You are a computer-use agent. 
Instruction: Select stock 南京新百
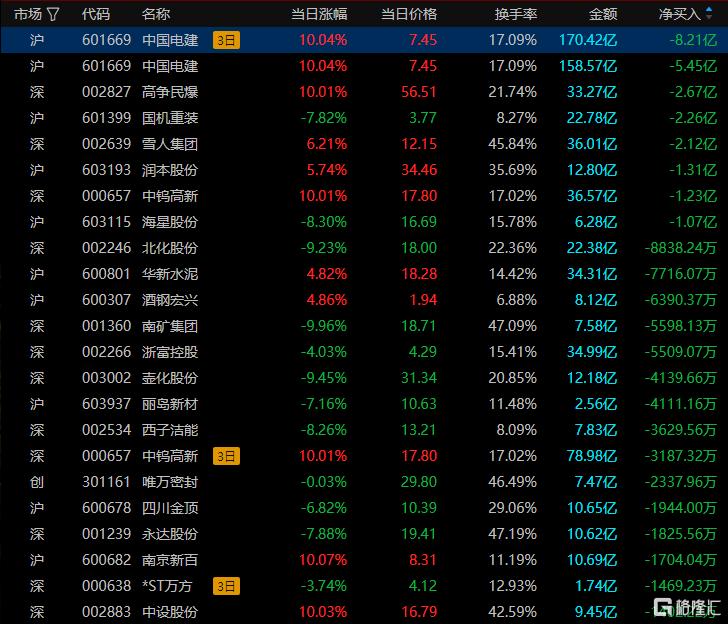click(x=170, y=560)
